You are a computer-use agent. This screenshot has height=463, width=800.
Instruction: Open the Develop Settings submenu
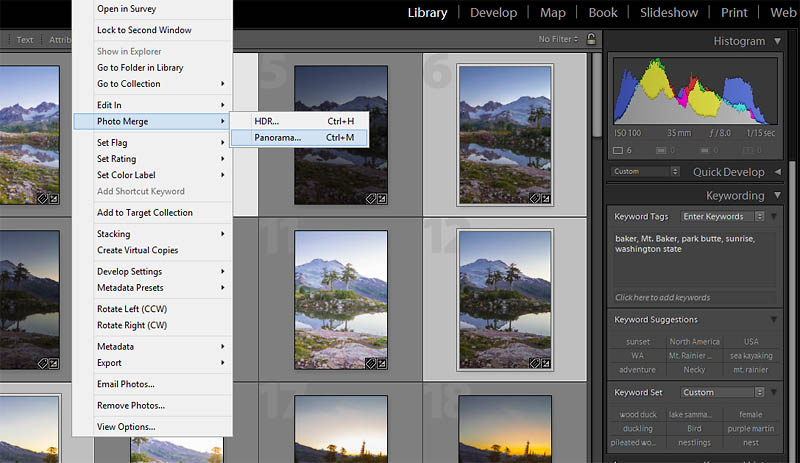153,272
